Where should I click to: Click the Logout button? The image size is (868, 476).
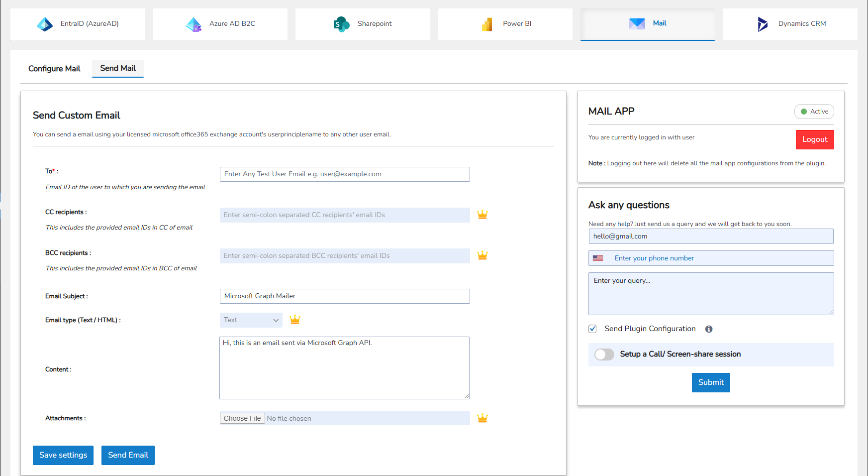point(814,139)
